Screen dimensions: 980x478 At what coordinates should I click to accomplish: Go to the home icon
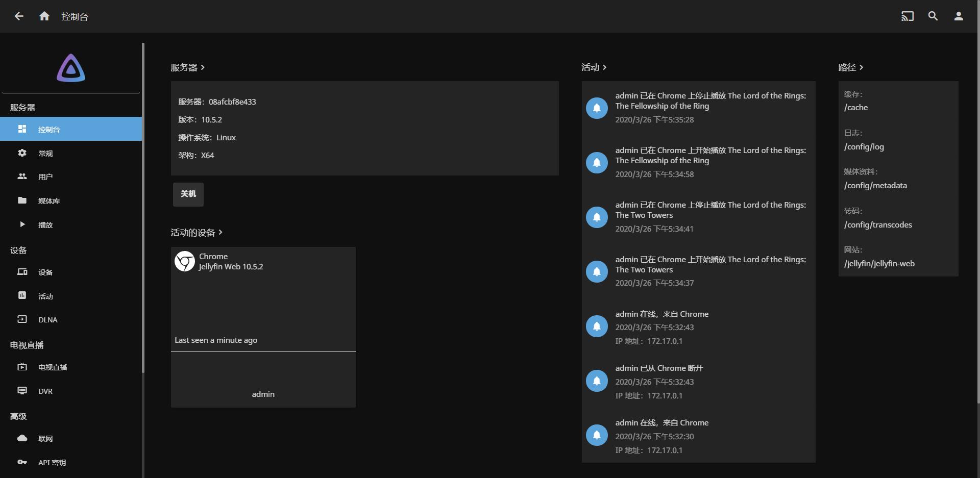click(44, 16)
